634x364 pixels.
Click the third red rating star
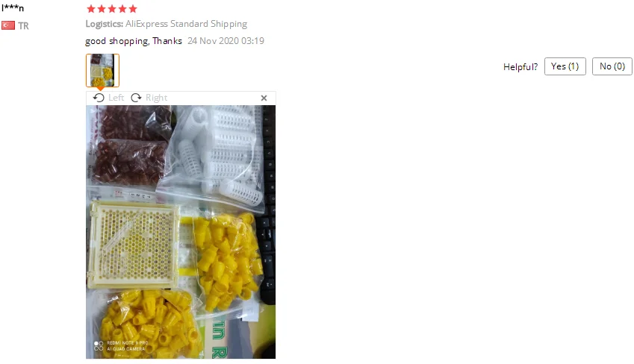(112, 8)
